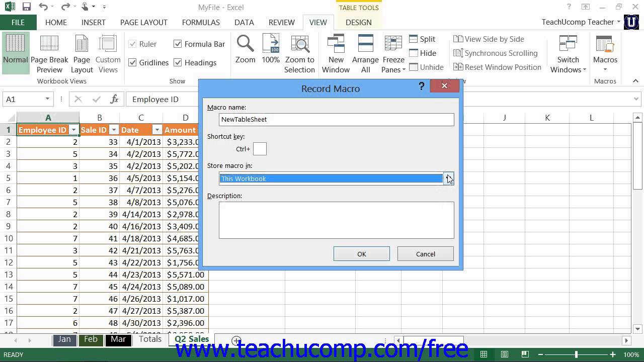
Task: Open the Sale ID filter dropdown
Action: [x=114, y=130]
